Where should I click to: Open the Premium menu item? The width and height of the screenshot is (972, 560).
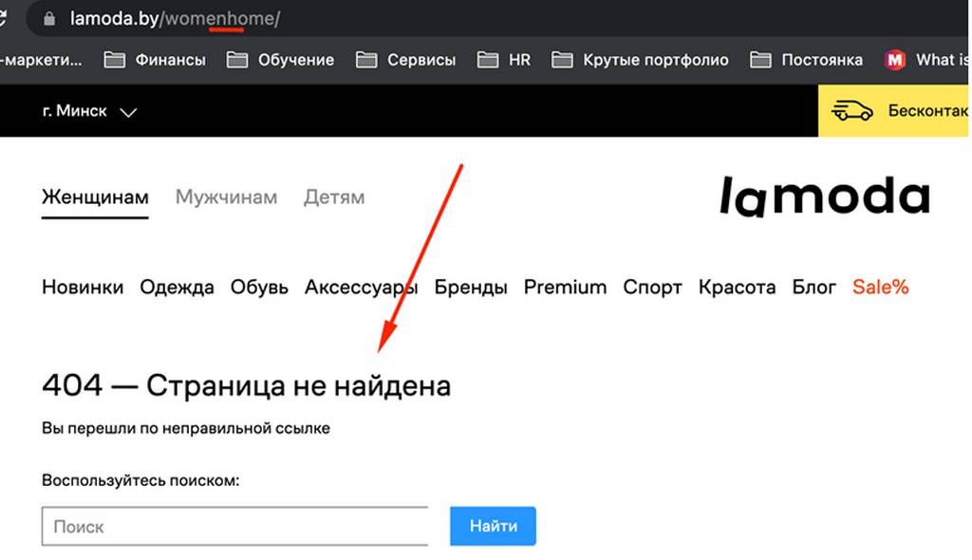tap(565, 288)
